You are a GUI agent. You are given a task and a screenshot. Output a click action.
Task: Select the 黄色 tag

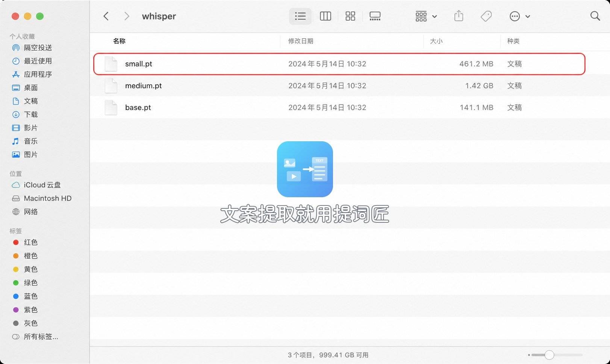click(30, 269)
